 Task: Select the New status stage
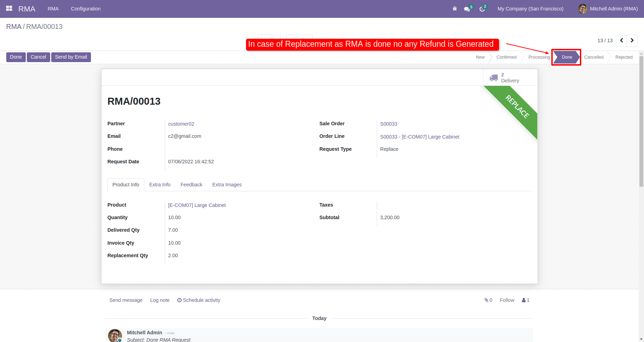point(480,57)
